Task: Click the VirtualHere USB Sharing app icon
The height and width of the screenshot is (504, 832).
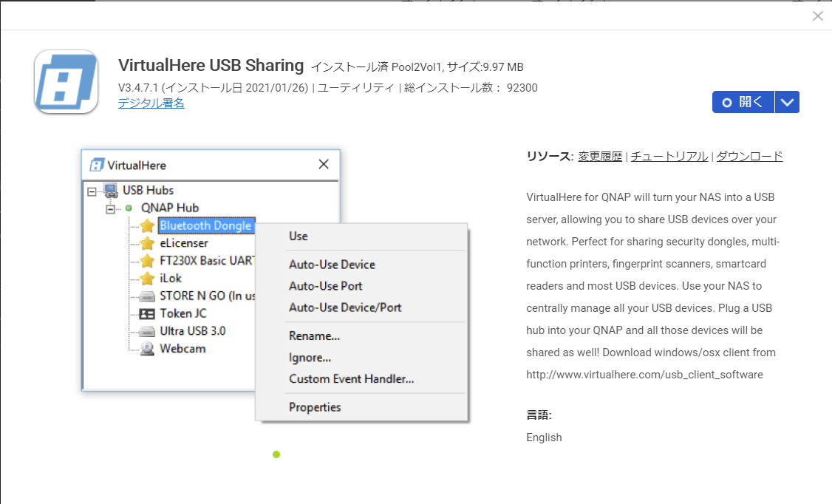Action: tap(66, 82)
